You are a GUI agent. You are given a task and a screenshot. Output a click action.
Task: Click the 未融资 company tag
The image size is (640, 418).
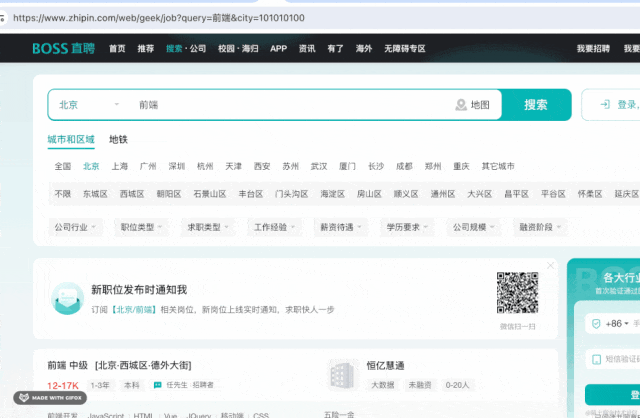click(x=420, y=385)
